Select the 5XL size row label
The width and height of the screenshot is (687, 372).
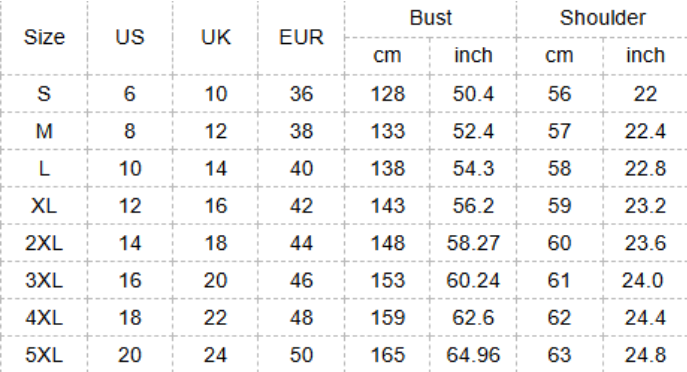pos(44,354)
